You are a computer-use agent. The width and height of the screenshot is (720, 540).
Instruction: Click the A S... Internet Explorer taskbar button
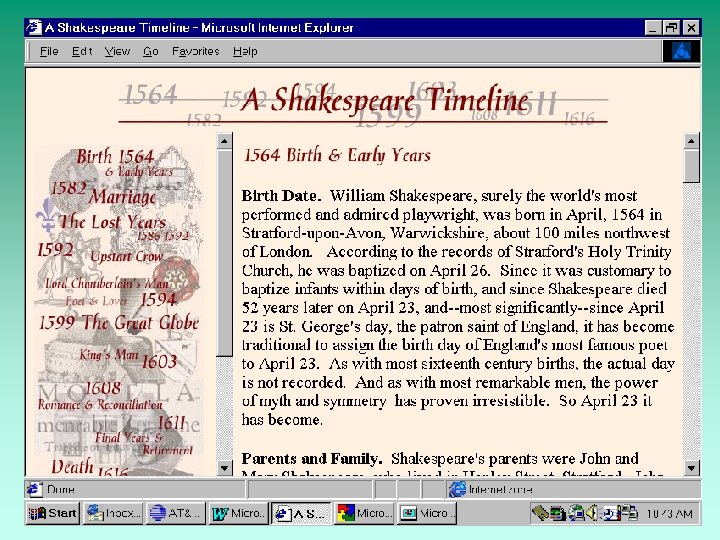(301, 513)
